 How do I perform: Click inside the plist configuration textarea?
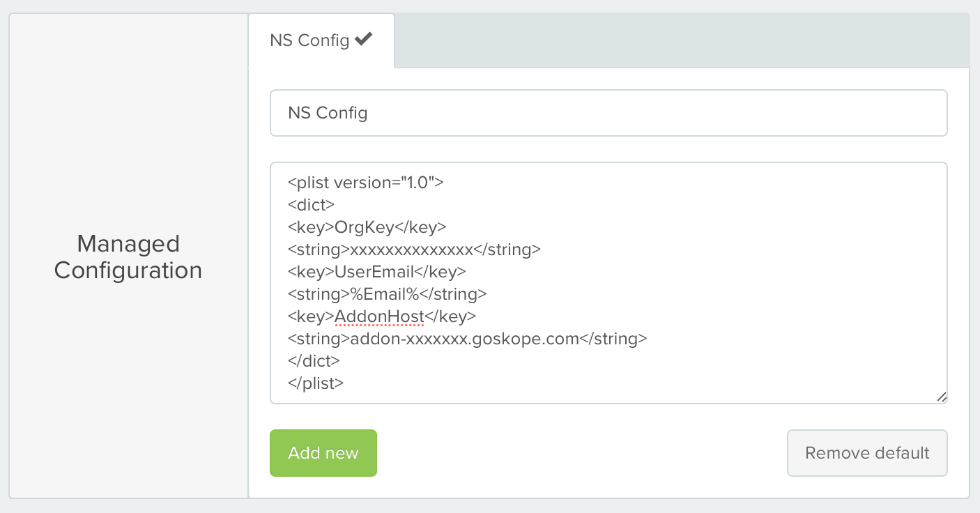coord(608,283)
